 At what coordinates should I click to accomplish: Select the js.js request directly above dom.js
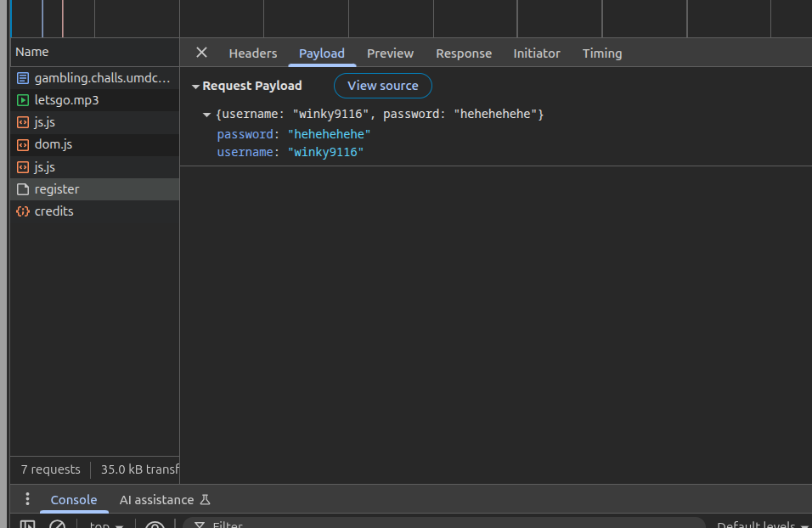click(x=45, y=122)
